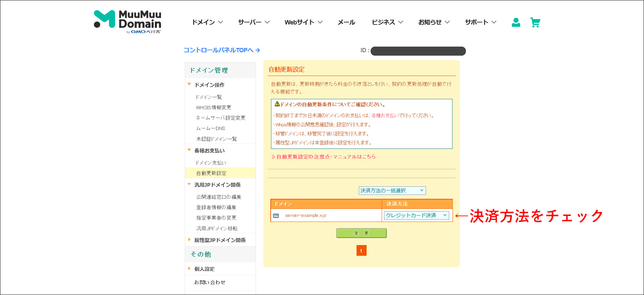Follow the コントロールパネルTOPへ link

[222, 50]
